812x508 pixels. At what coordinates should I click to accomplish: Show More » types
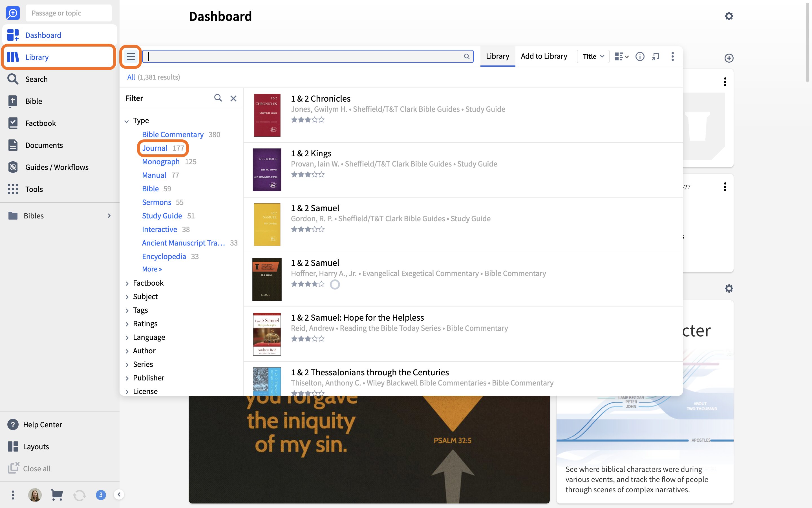click(x=152, y=269)
